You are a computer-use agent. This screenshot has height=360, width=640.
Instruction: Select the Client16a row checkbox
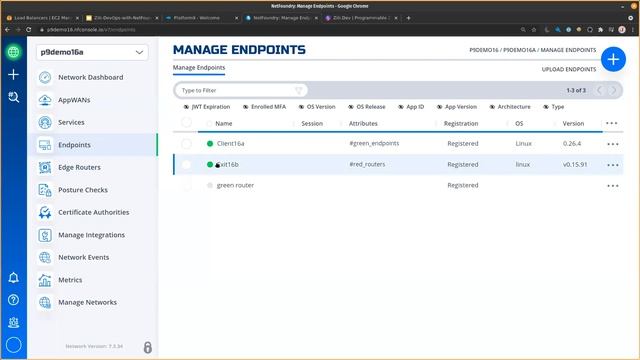(x=187, y=144)
